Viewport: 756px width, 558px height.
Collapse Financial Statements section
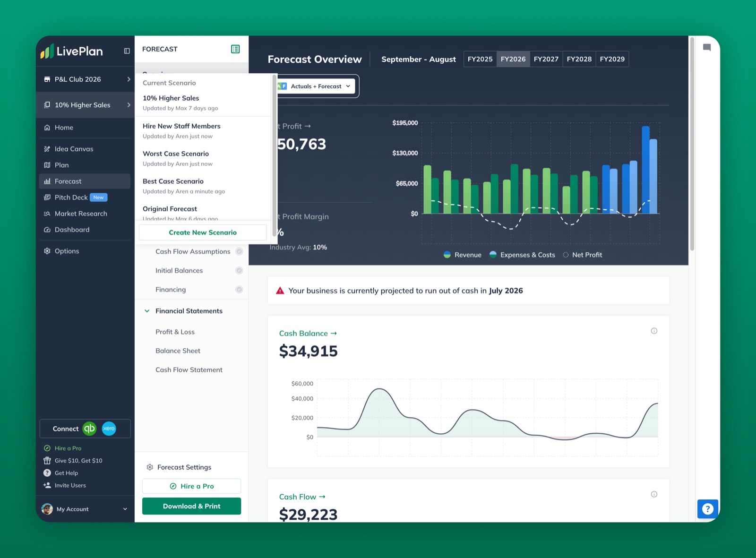pyautogui.click(x=147, y=311)
